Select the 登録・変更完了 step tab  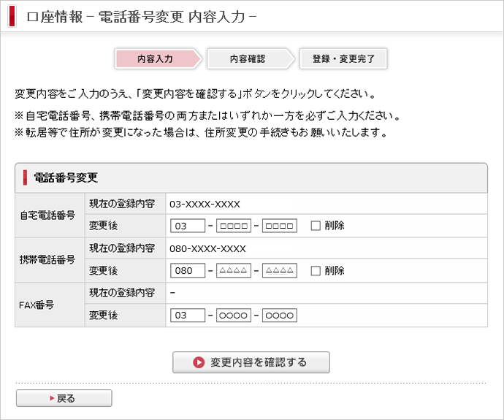[343, 58]
